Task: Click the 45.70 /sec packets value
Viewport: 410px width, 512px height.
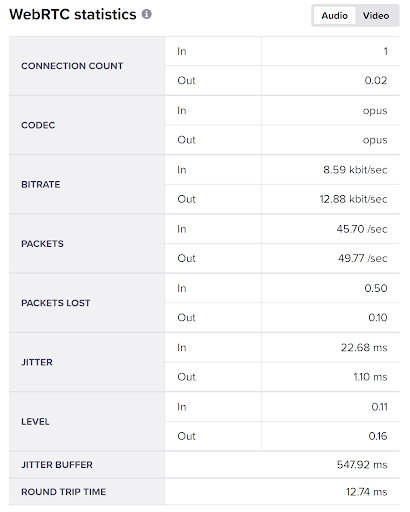Action: pyautogui.click(x=362, y=229)
